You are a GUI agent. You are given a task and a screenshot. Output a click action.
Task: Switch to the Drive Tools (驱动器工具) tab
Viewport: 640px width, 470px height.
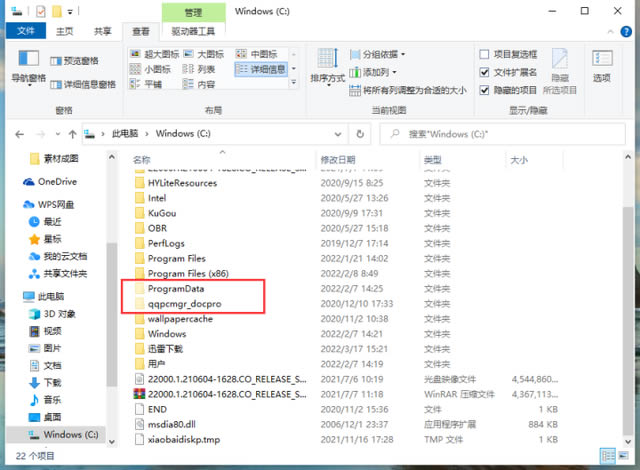[x=193, y=31]
